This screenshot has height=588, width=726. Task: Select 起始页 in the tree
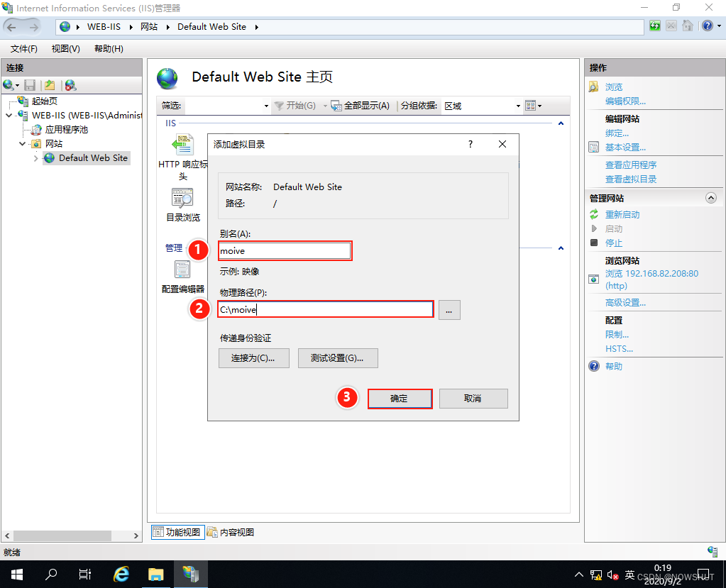[45, 101]
